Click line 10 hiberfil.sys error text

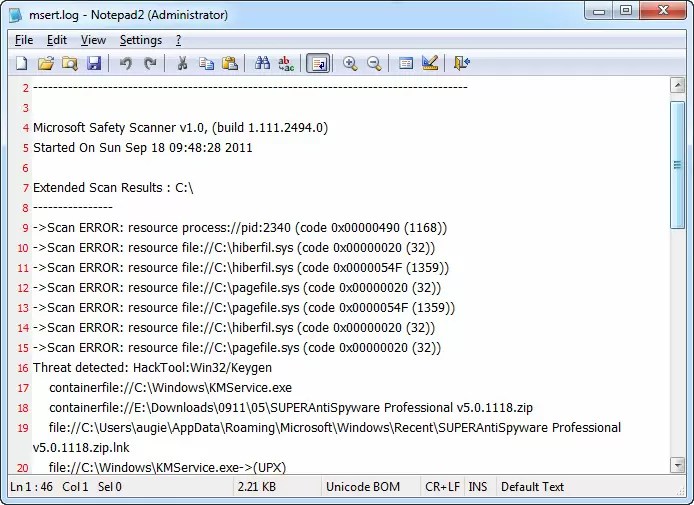click(x=234, y=248)
